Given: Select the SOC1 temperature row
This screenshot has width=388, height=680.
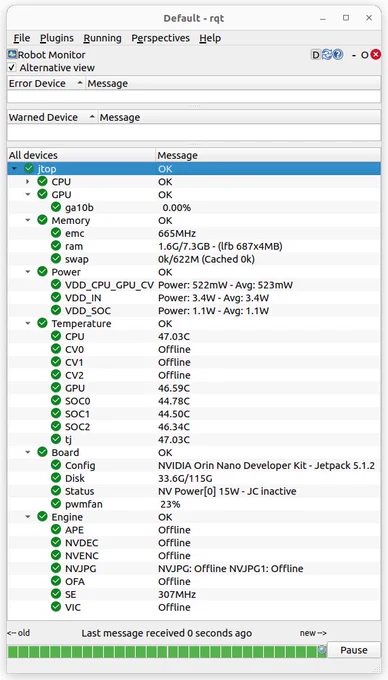Looking at the screenshot, I should (x=194, y=414).
